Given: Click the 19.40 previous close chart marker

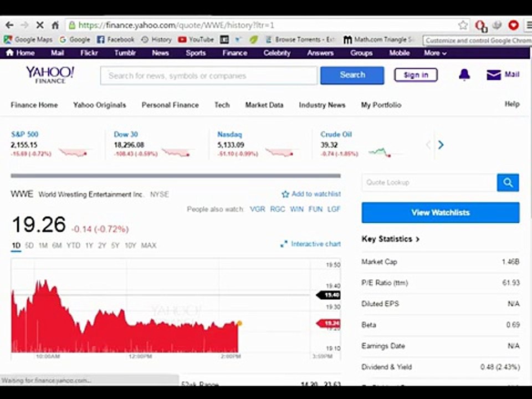Looking at the screenshot, I should 329,295.
